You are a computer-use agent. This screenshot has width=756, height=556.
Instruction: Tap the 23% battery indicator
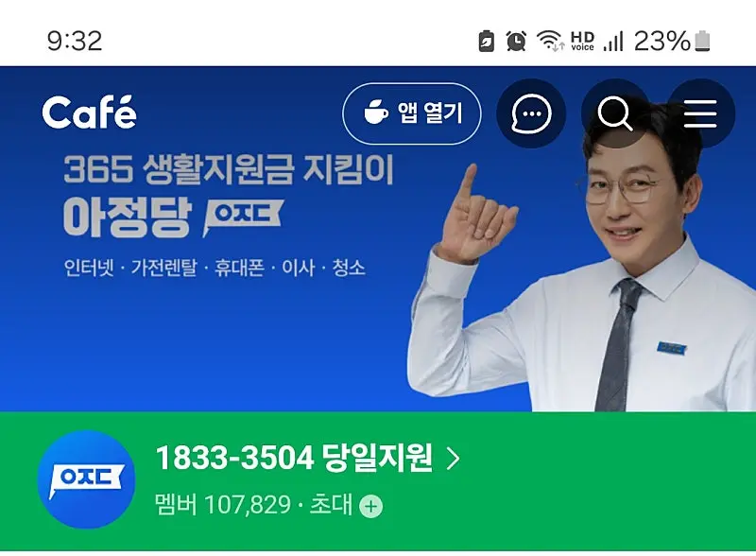click(672, 41)
